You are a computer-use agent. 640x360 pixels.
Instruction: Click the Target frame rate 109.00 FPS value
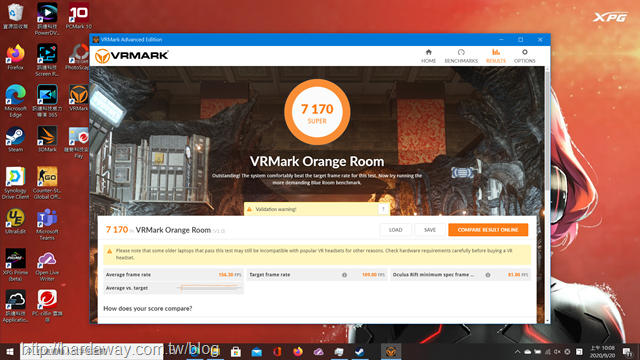373,275
